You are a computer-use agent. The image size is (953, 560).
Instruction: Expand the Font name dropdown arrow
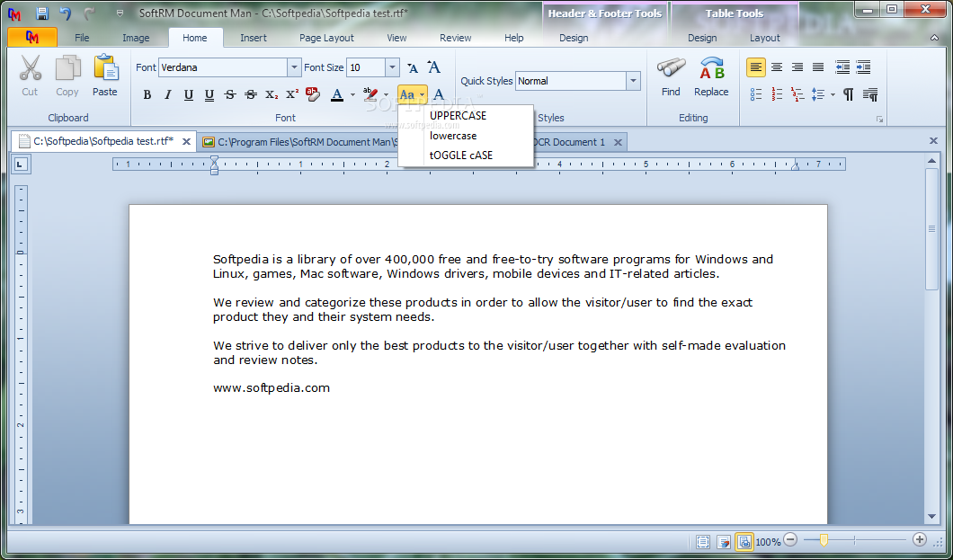(x=294, y=67)
